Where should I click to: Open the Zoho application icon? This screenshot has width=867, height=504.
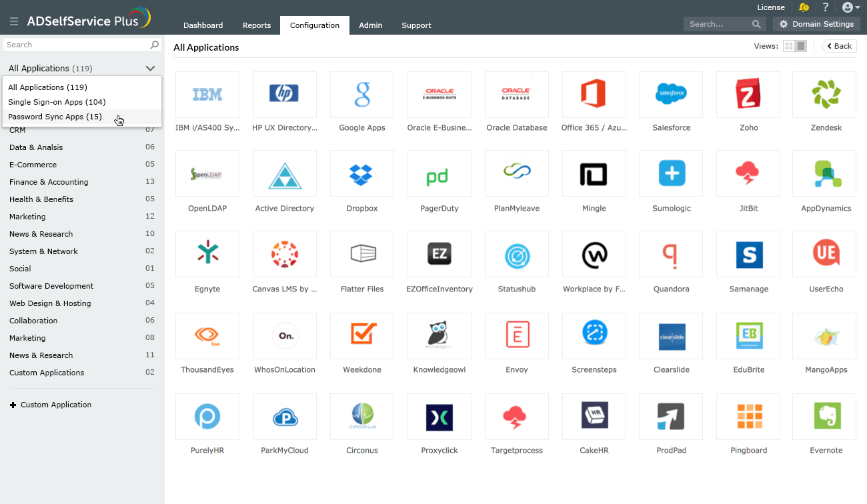[748, 95]
